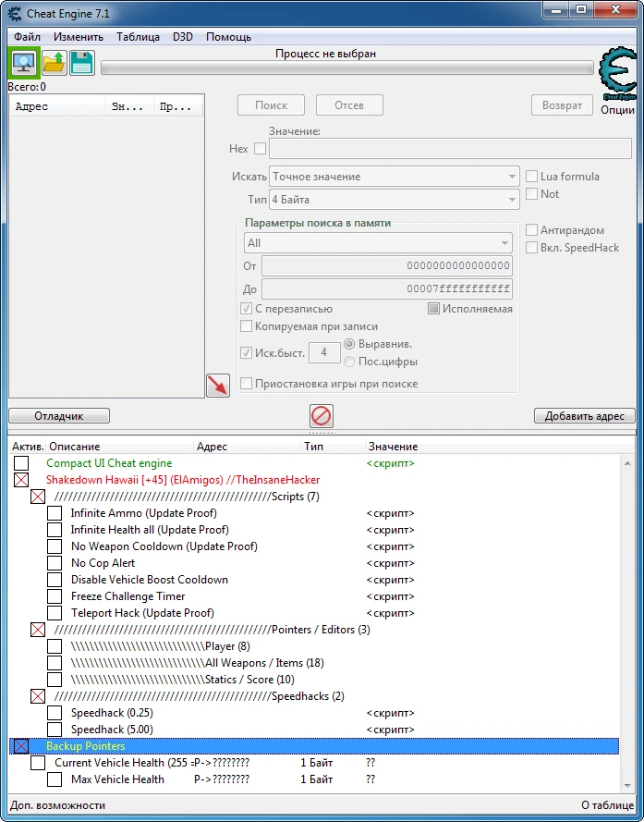The image size is (644, 822).
Task: Open the Изменить menu
Action: click(x=79, y=37)
